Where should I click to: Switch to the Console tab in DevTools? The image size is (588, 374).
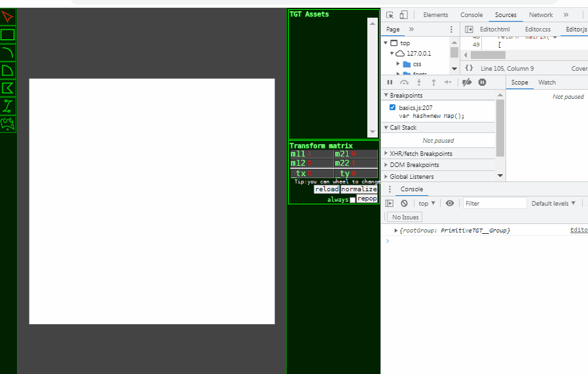pyautogui.click(x=471, y=15)
